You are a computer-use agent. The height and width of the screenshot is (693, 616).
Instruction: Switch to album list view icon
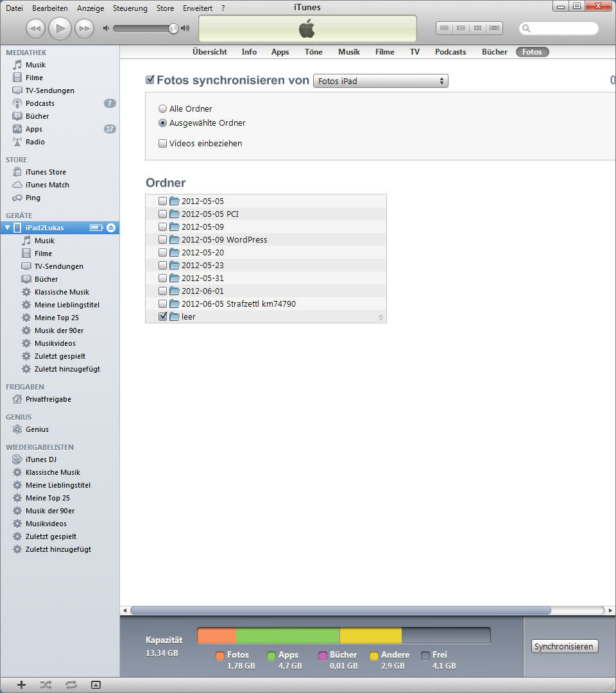[461, 28]
